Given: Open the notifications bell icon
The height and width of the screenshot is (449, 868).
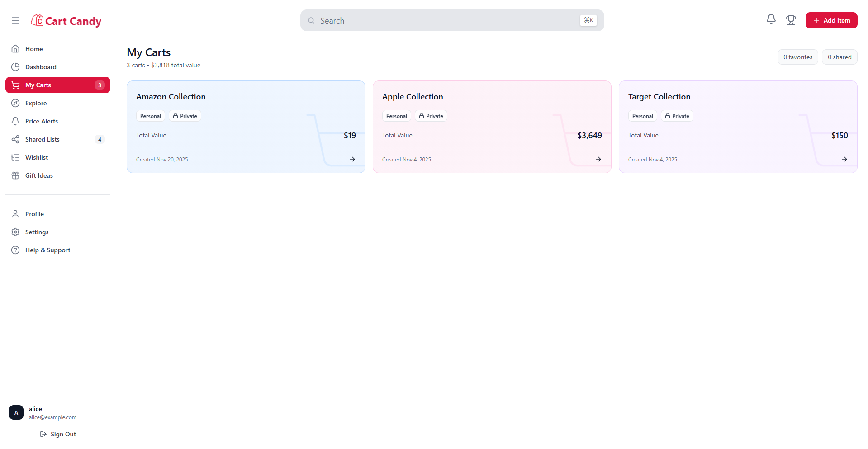Looking at the screenshot, I should point(771,19).
